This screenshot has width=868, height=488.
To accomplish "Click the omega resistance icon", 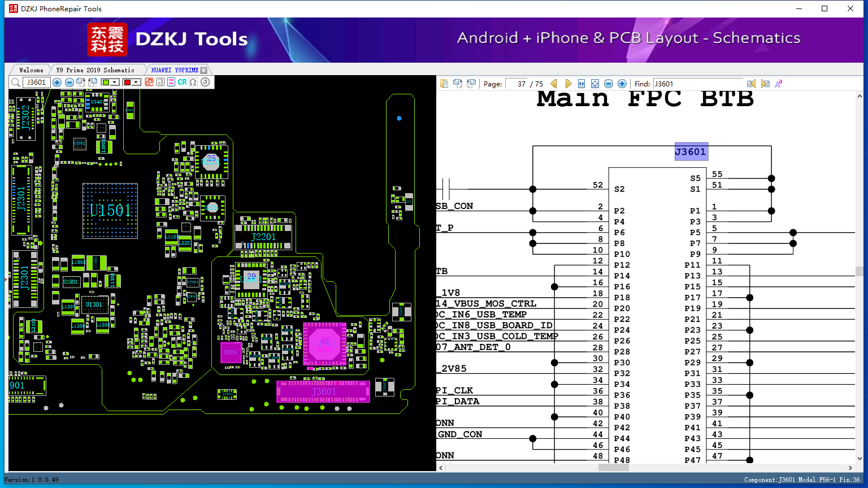I will pyautogui.click(x=193, y=82).
